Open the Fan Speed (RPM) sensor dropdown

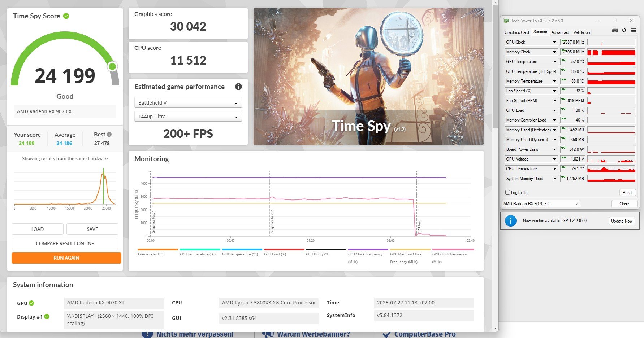(x=554, y=101)
